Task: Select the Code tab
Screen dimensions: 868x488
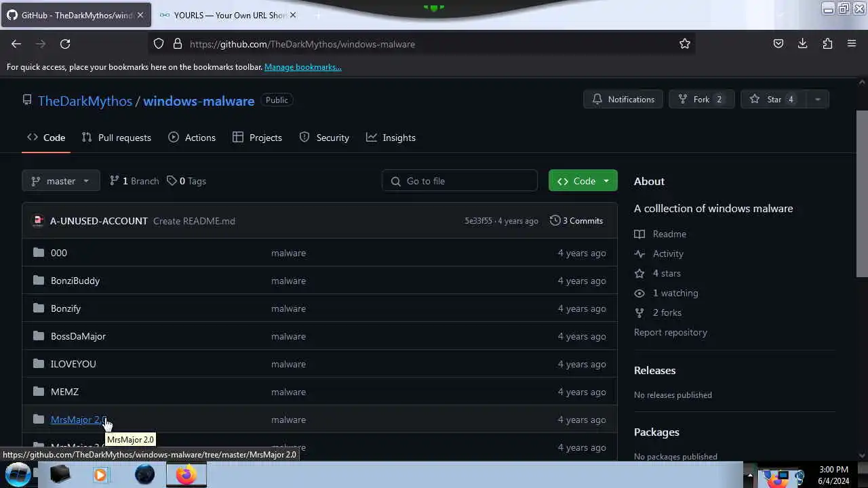Action: click(46, 138)
